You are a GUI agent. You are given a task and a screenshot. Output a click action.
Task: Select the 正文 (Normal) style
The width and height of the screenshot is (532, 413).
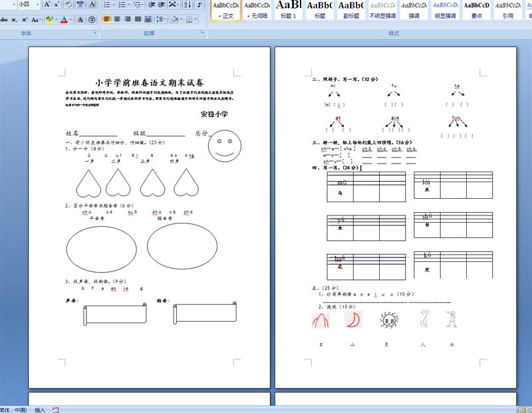click(226, 10)
